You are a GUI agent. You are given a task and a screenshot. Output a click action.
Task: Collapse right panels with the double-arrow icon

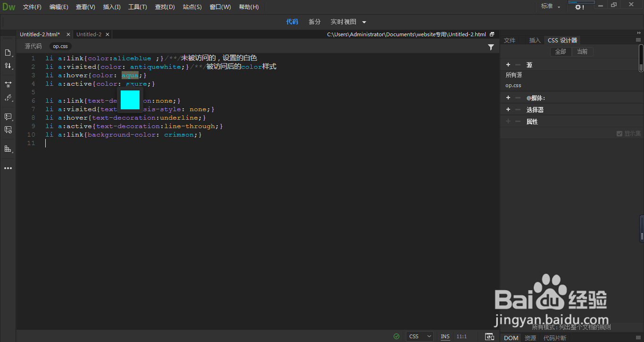(638, 33)
